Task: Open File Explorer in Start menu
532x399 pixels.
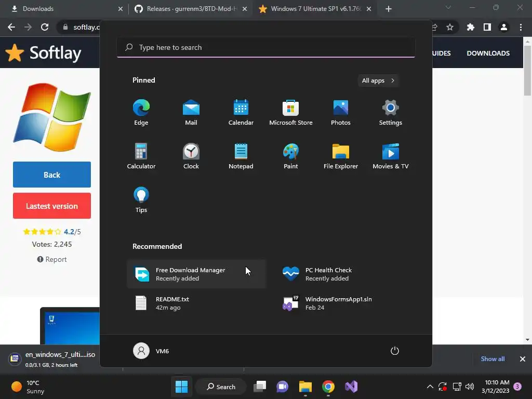Action: (341, 156)
